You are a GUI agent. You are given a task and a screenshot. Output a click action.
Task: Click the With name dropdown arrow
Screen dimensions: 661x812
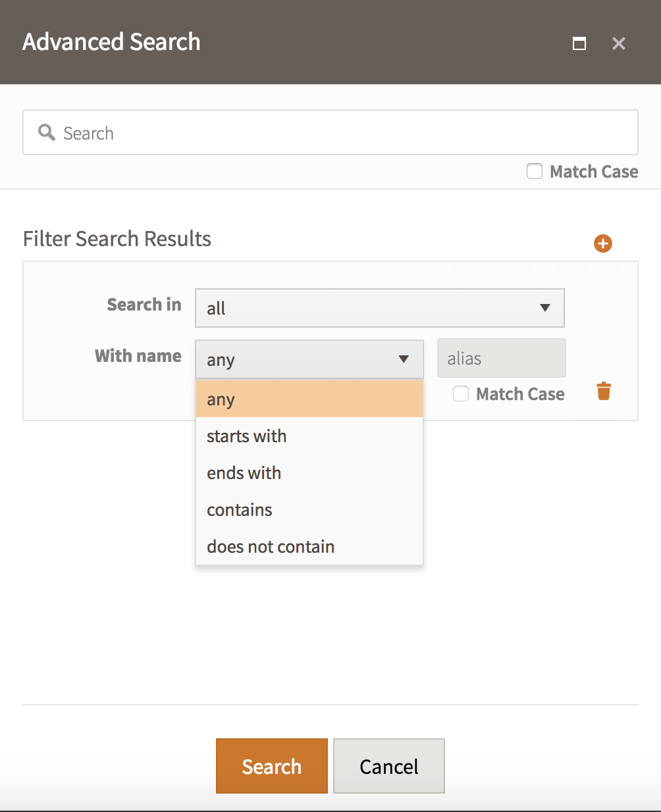point(404,359)
